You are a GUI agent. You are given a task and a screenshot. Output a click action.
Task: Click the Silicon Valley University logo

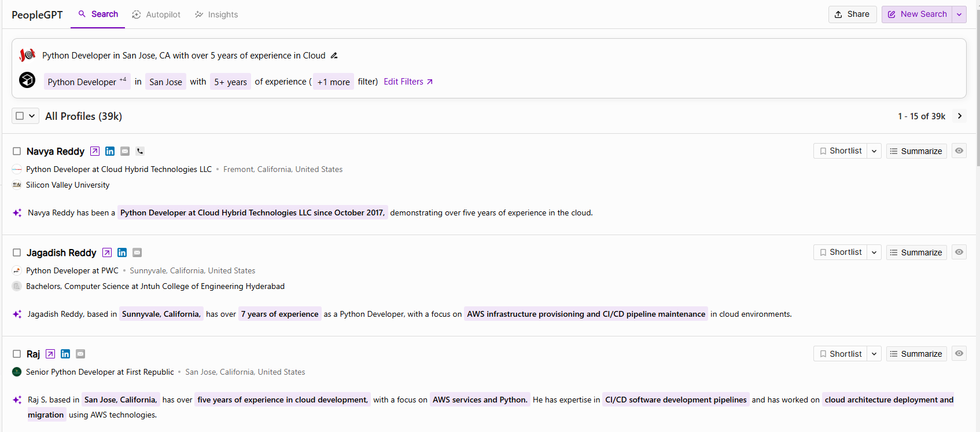pos(17,185)
